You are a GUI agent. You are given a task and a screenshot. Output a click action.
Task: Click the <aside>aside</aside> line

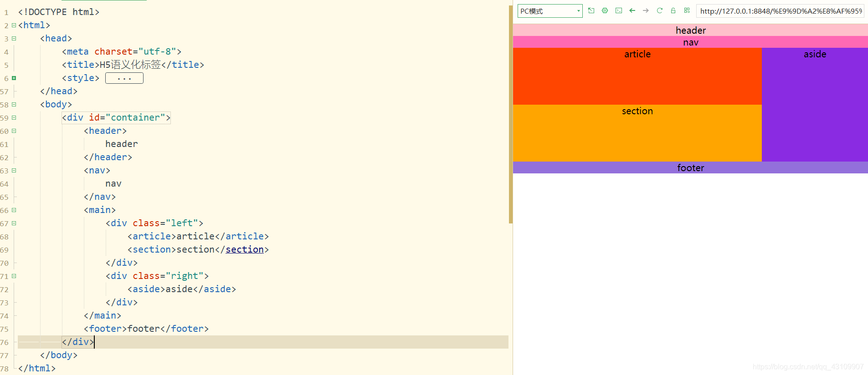click(x=182, y=289)
